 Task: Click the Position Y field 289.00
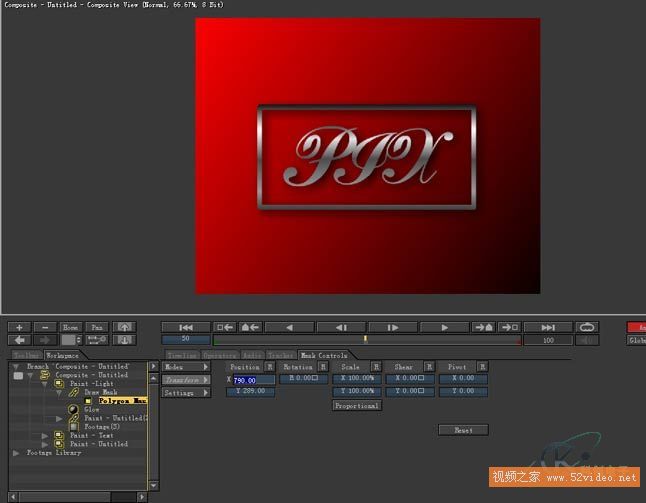(250, 391)
